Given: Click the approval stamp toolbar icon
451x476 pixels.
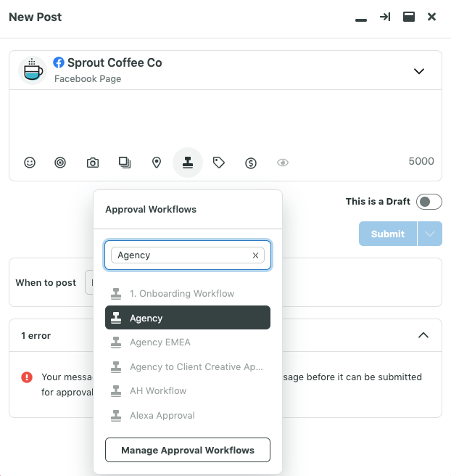Looking at the screenshot, I should [x=188, y=163].
